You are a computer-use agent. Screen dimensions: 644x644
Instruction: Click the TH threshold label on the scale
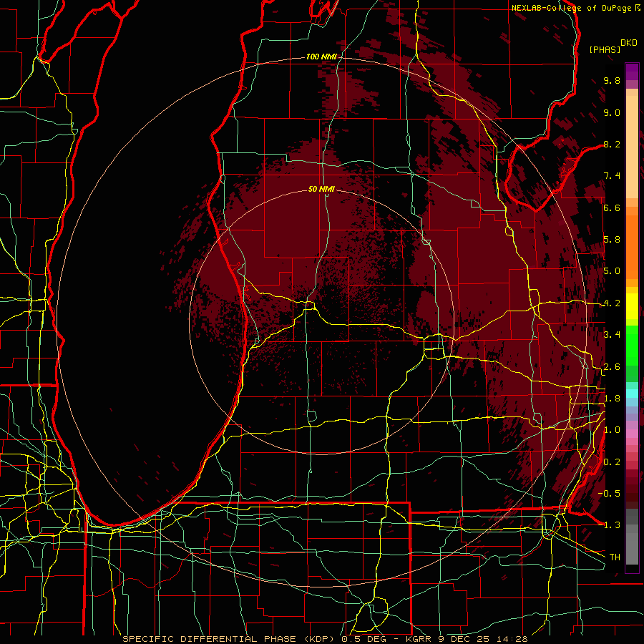click(615, 557)
